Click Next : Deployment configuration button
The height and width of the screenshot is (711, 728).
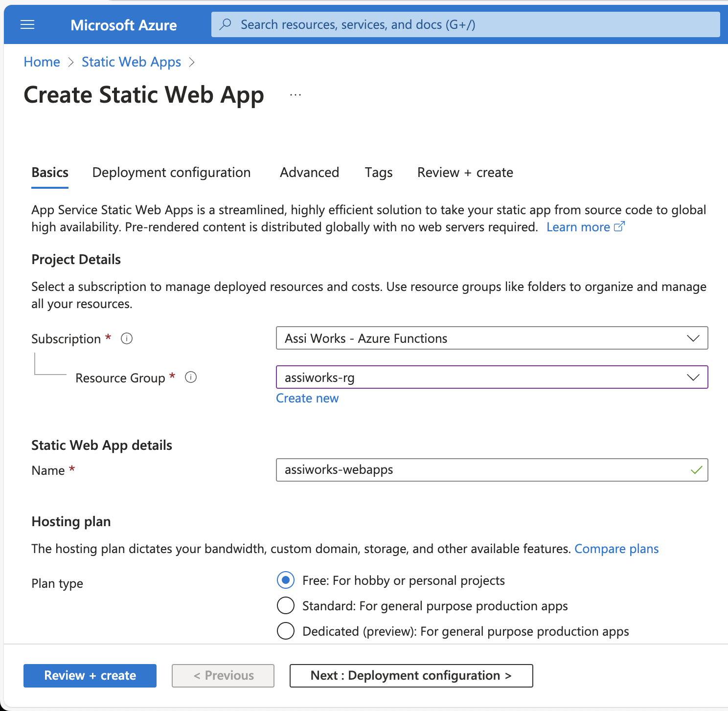[411, 676]
